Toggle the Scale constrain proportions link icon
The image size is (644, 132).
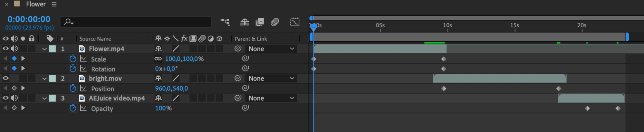click(158, 59)
